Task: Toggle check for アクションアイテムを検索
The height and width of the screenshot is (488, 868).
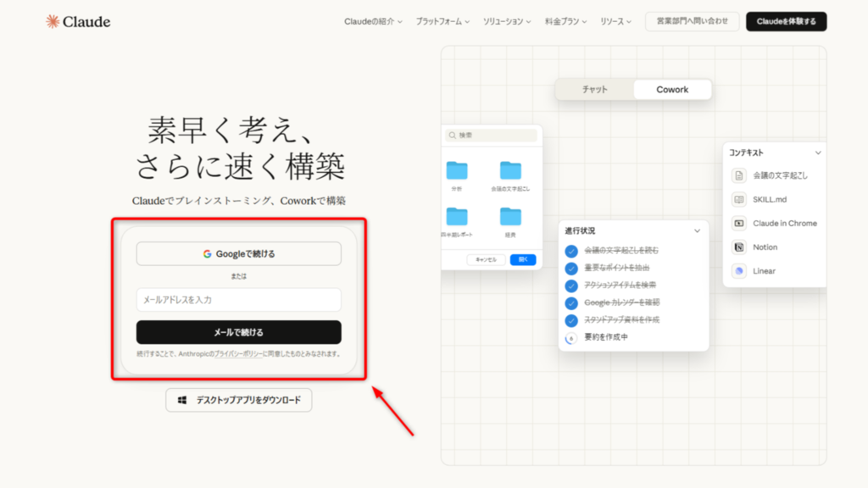Action: (571, 286)
